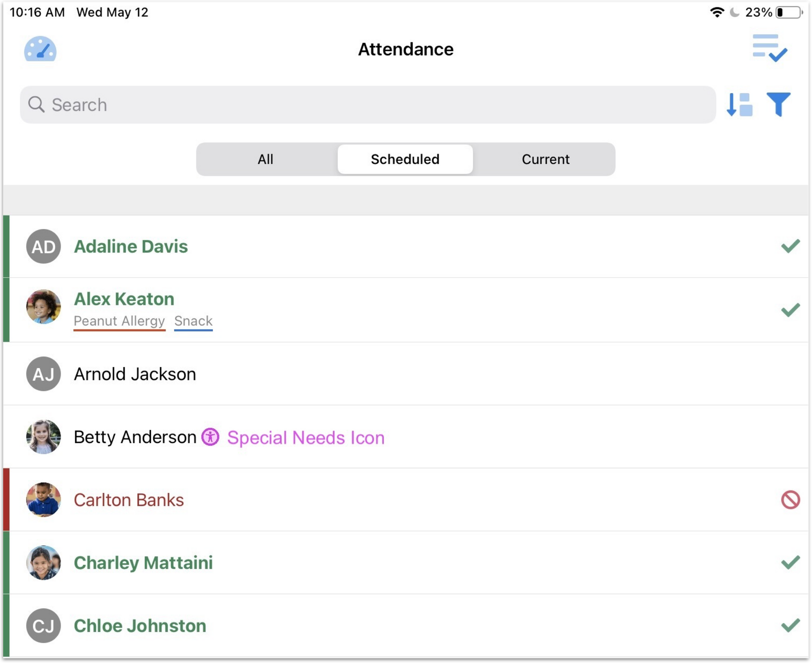The width and height of the screenshot is (812, 663).
Task: Click Chloe Johnston's green checkmark icon
Action: 790,626
